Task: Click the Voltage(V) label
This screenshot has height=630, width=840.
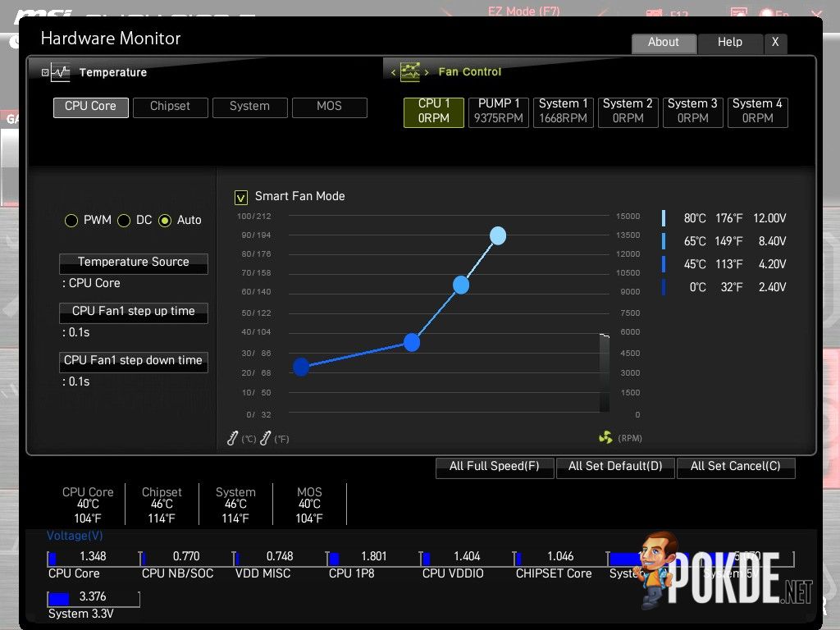Action: (x=75, y=536)
